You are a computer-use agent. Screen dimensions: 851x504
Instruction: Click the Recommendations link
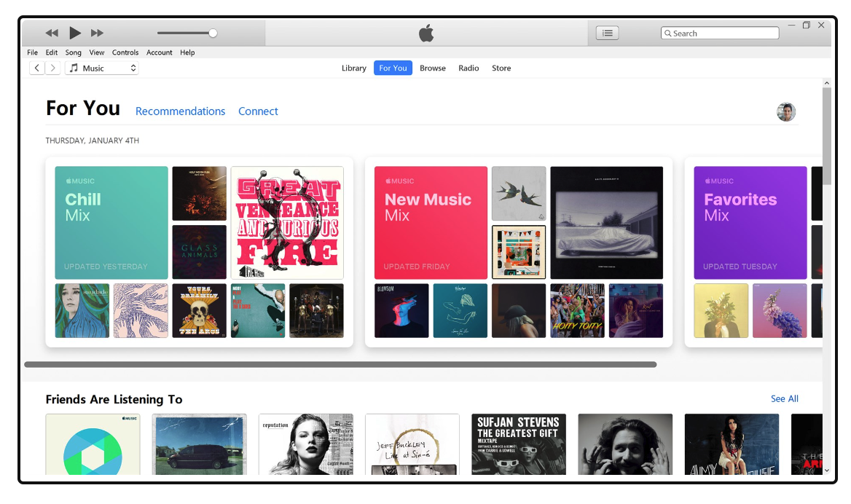[180, 111]
